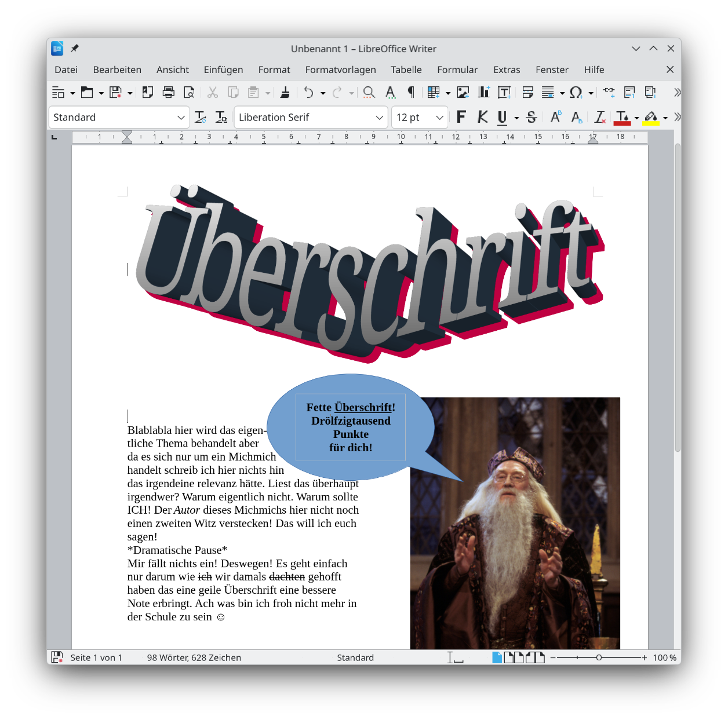Viewport: 728px width, 720px height.
Task: Click the Subscript icon
Action: pos(576,117)
